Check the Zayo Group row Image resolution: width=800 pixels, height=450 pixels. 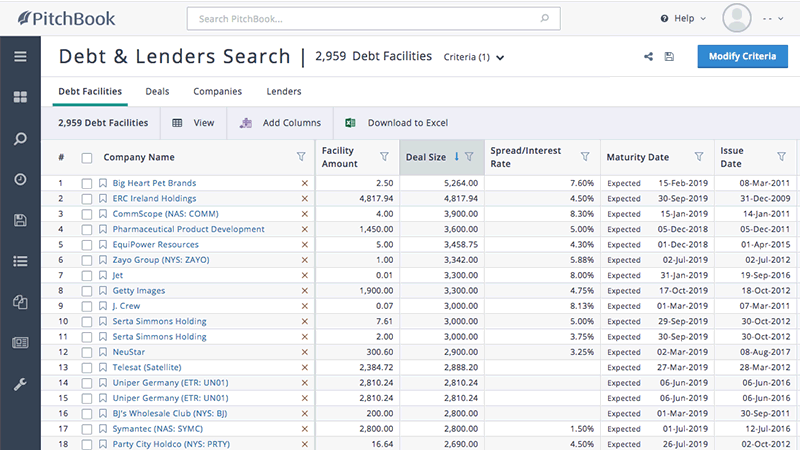pyautogui.click(x=87, y=260)
